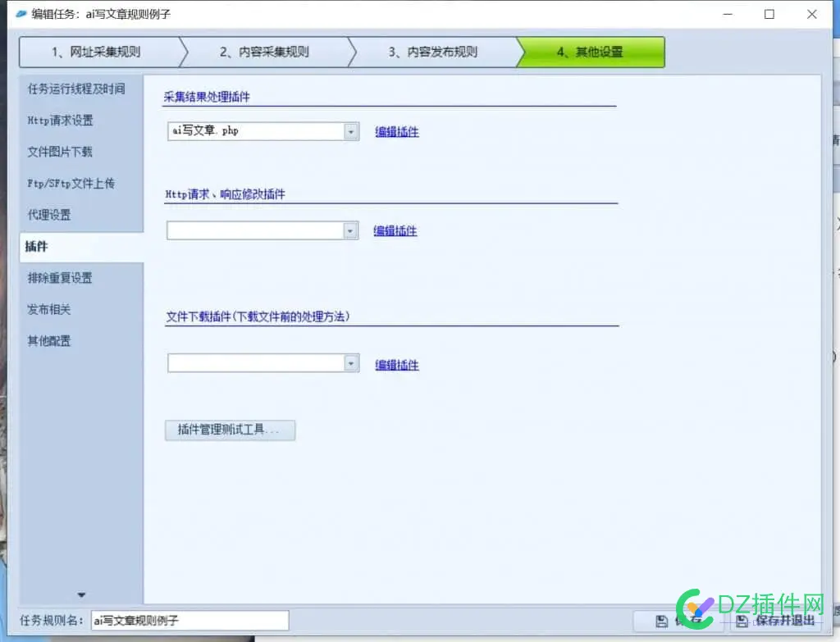The image size is (840, 642).
Task: Switch to 2、内容采集规则 step
Action: pyautogui.click(x=264, y=52)
